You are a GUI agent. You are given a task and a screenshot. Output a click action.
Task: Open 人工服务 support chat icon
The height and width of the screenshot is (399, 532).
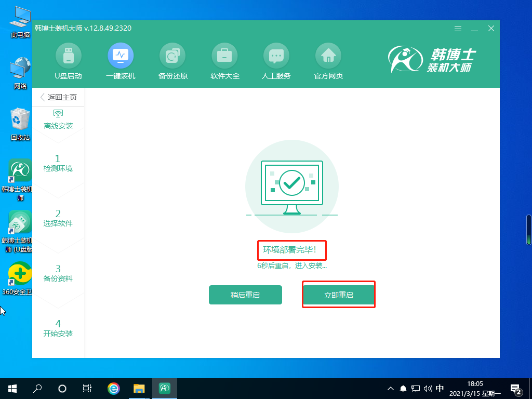pyautogui.click(x=276, y=55)
